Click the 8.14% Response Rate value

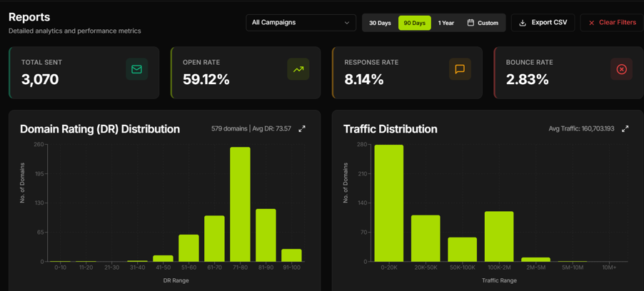(x=364, y=80)
